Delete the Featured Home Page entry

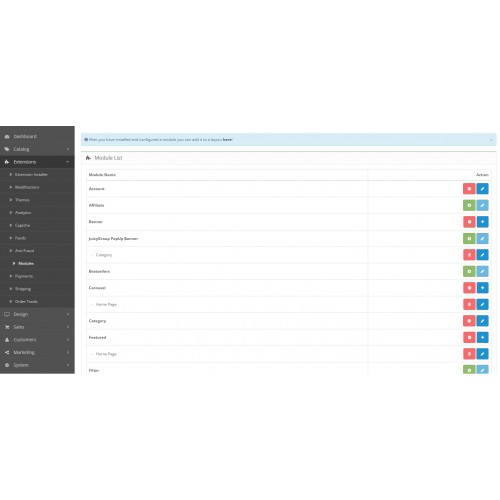469,354
